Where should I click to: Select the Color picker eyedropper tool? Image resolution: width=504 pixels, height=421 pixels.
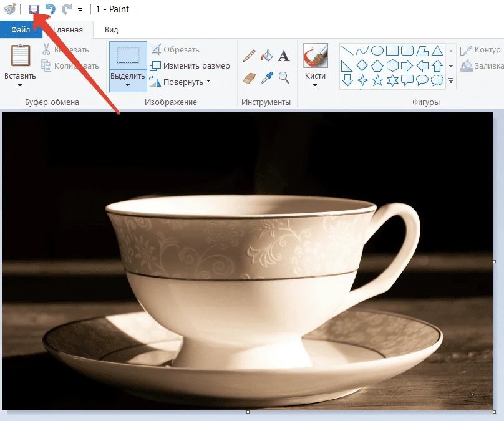pyautogui.click(x=266, y=77)
